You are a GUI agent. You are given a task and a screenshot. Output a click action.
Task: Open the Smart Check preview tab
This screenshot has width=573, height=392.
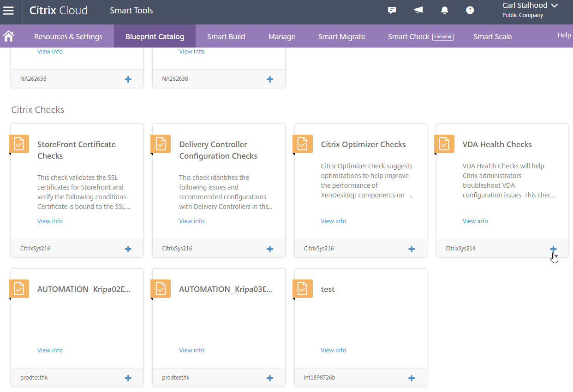tap(421, 36)
